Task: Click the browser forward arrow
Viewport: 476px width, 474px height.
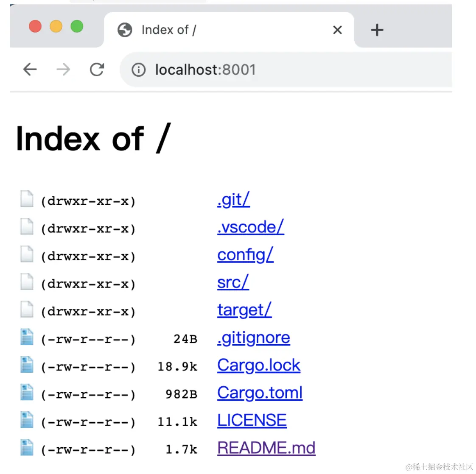Action: (63, 69)
